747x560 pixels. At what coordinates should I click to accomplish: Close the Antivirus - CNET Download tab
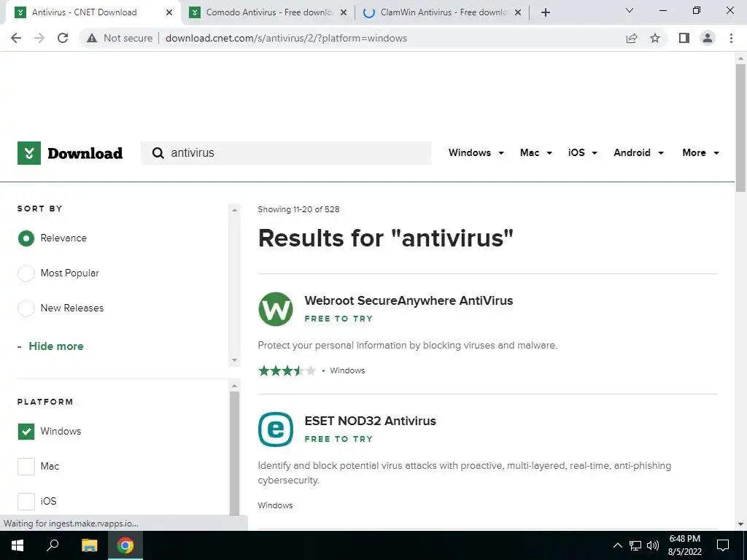point(169,12)
